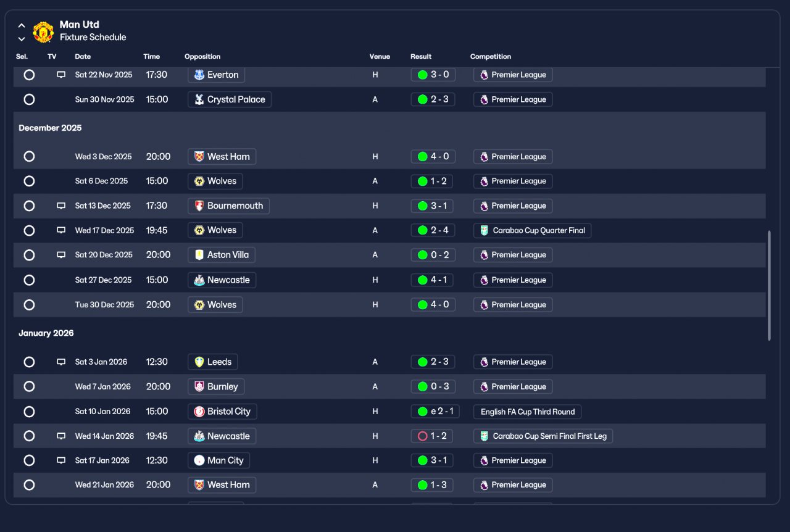This screenshot has width=790, height=532.
Task: Click the December 2025 month heading
Action: tap(50, 128)
